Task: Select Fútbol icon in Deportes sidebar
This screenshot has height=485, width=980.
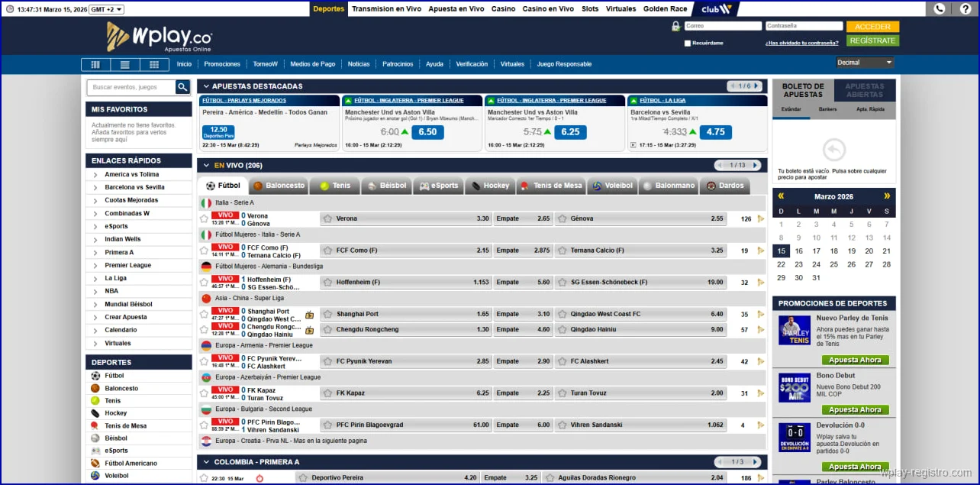Action: (x=95, y=376)
